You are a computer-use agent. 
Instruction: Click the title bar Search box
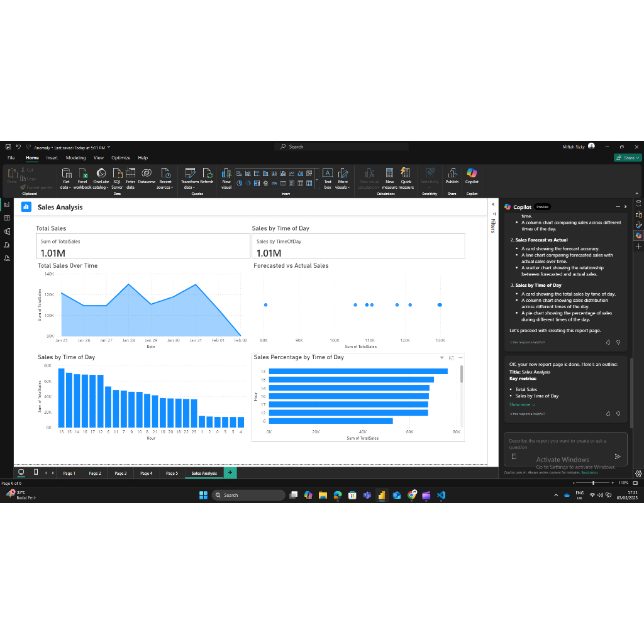[341, 147]
